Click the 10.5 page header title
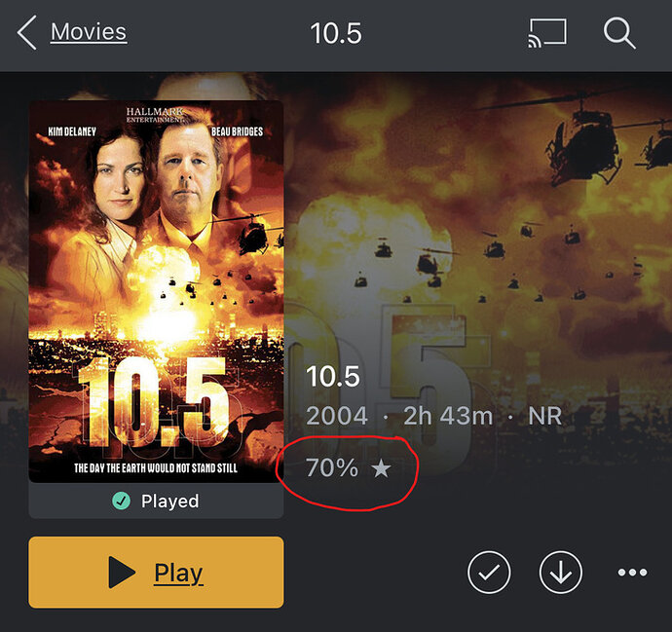The image size is (672, 632). 335,33
